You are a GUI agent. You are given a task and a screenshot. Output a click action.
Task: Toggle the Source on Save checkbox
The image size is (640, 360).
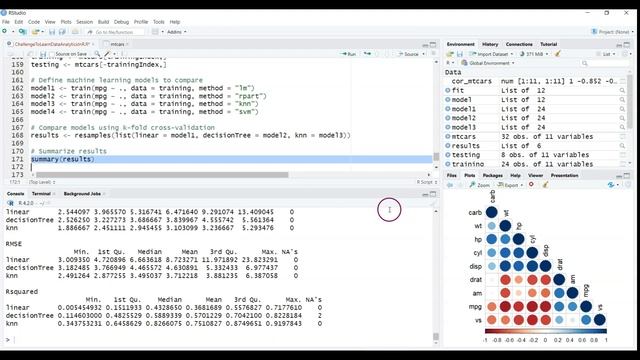52,54
